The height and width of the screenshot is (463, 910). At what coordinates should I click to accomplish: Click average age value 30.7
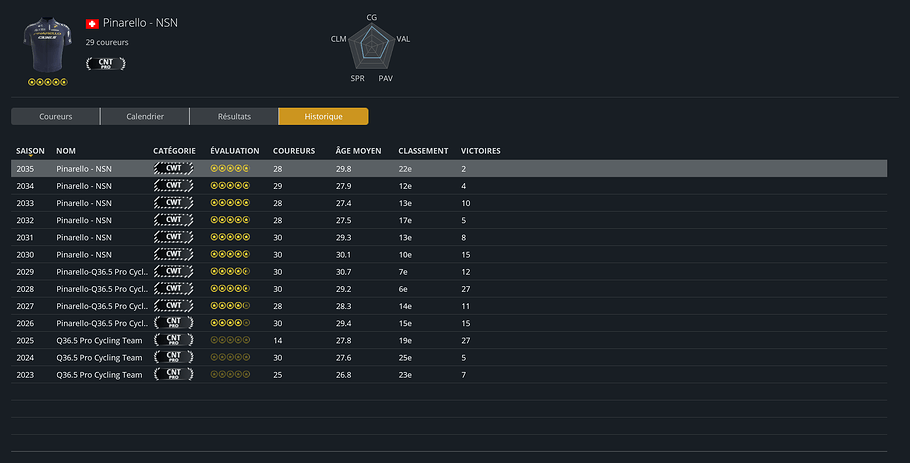344,272
